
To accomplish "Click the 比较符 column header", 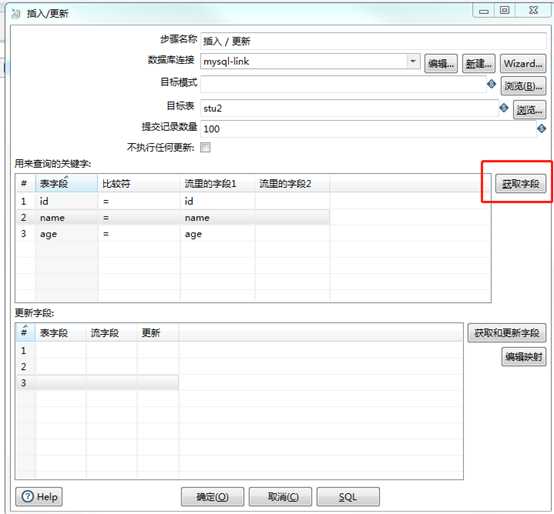I will [x=139, y=184].
